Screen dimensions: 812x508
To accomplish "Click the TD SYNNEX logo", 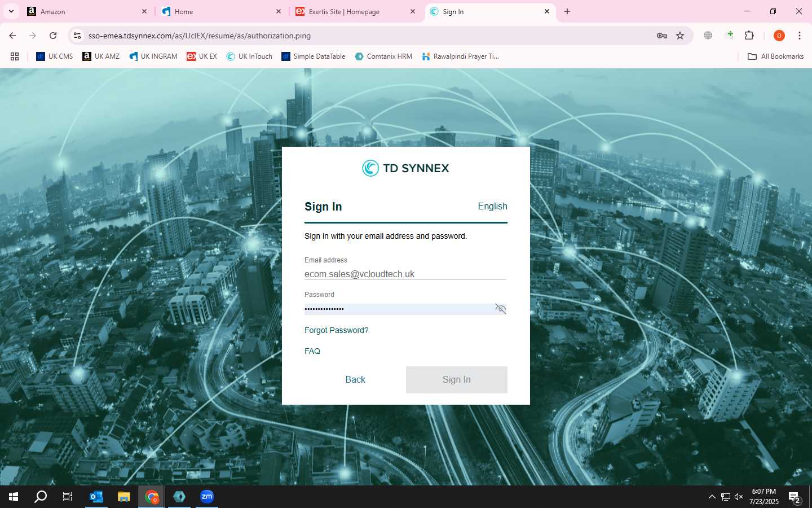I will point(405,168).
